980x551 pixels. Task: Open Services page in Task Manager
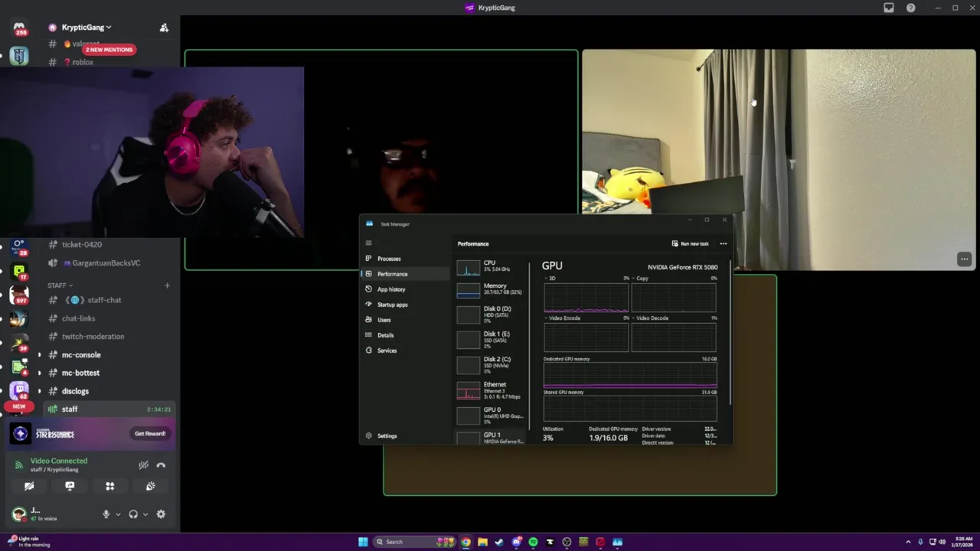[x=406, y=350]
